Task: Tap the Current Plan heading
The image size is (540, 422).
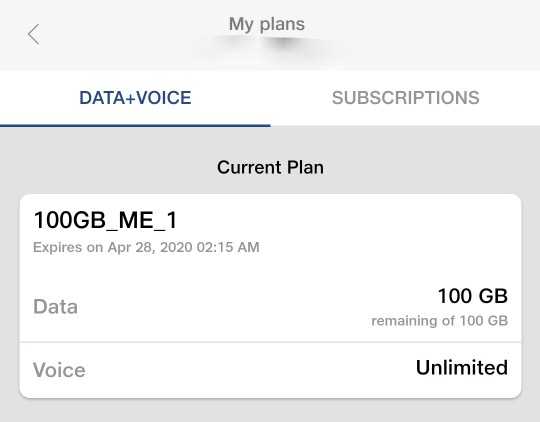Action: (x=270, y=167)
